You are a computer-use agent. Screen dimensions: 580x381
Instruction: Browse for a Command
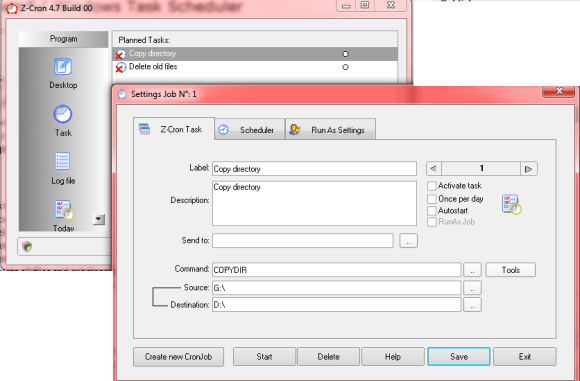(x=472, y=270)
